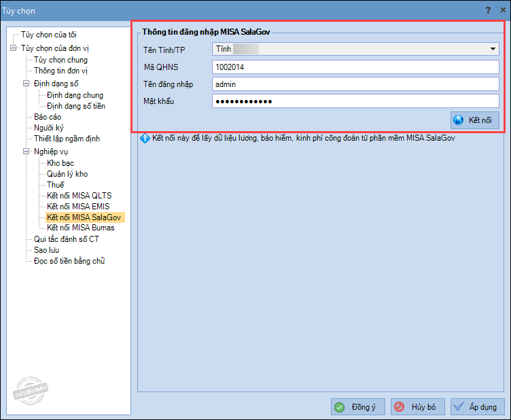511x420 pixels.
Task: Click the red cancel icon on Hủy bỏ
Action: tap(399, 407)
